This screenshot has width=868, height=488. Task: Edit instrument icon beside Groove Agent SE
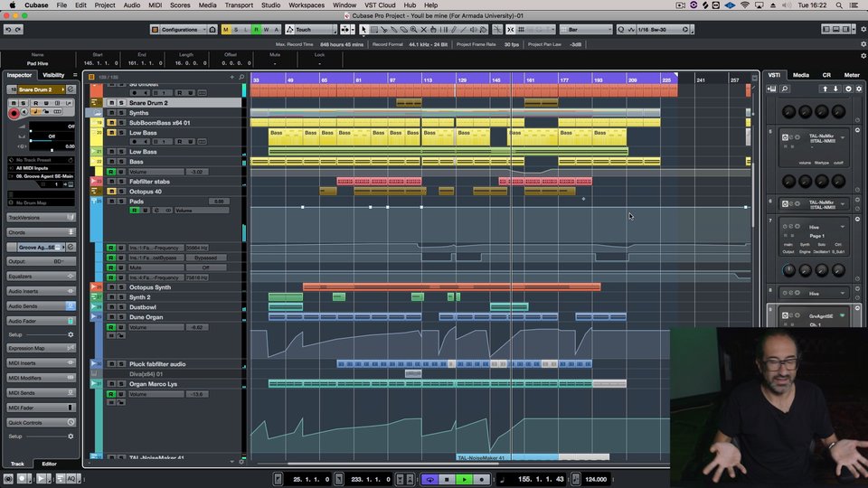click(71, 248)
